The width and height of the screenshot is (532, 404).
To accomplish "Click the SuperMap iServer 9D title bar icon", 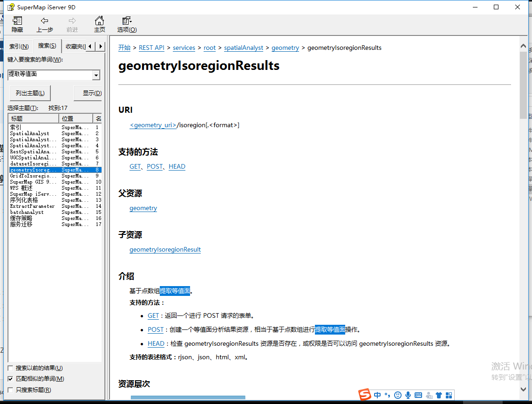I will click(x=11, y=7).
